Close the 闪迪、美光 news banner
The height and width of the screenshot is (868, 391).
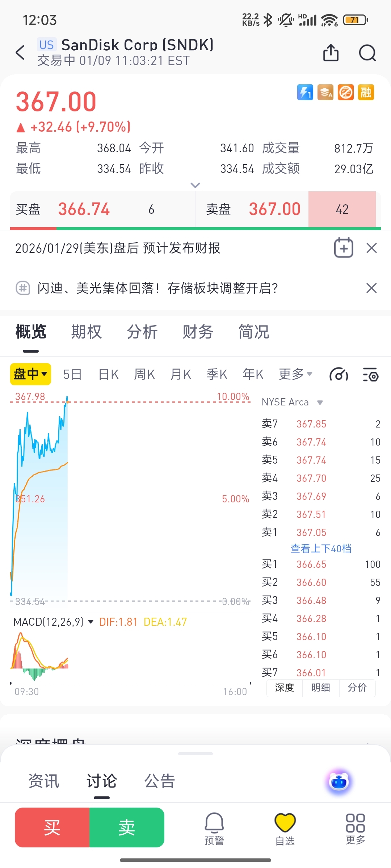372,288
